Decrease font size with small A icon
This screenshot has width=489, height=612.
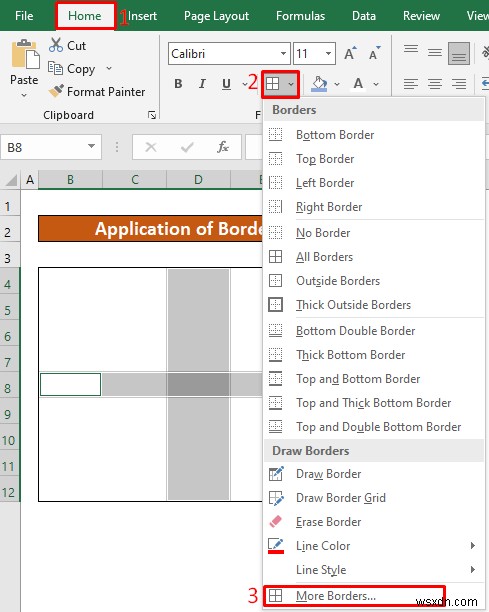pos(374,53)
